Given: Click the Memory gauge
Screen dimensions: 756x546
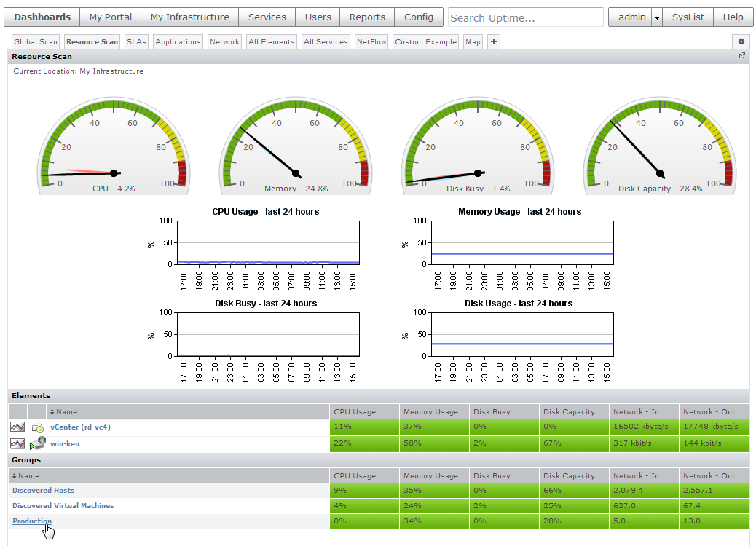Looking at the screenshot, I should 296,146.
